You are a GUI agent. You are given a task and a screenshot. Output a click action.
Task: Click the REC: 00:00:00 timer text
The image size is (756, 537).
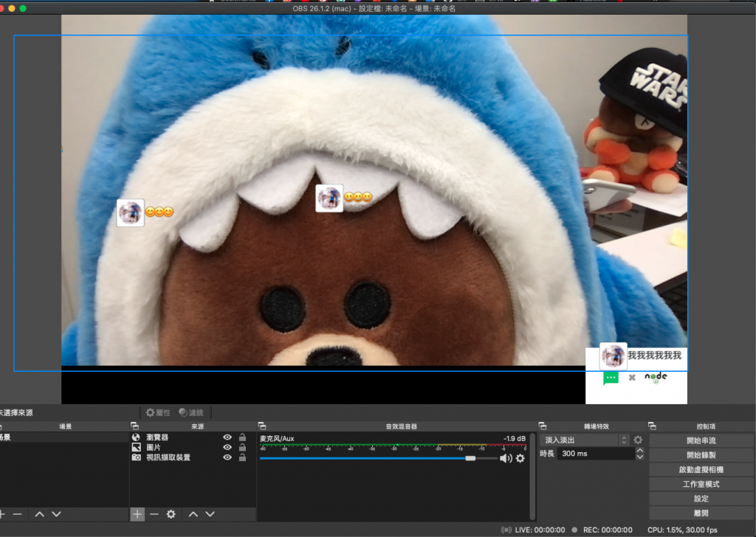point(608,530)
